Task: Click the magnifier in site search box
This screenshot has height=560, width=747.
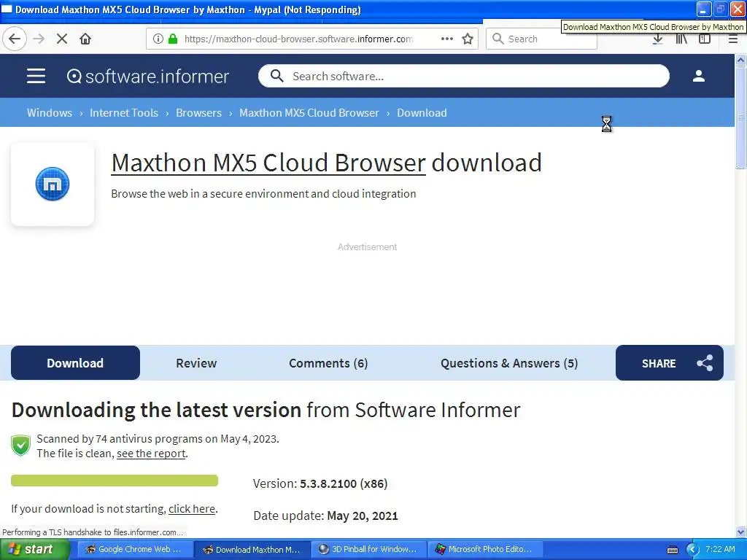Action: (x=276, y=76)
